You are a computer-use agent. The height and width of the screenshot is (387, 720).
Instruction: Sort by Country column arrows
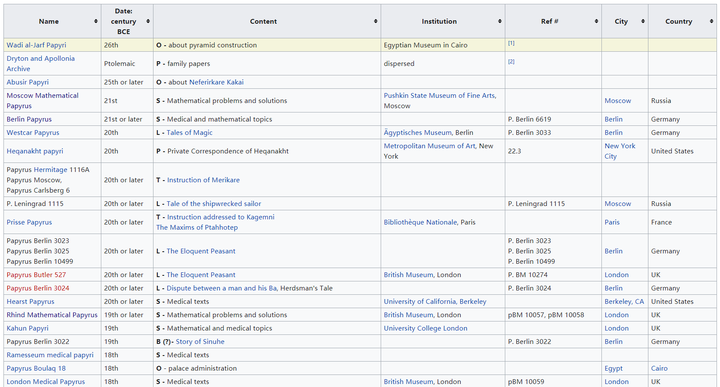(x=711, y=22)
